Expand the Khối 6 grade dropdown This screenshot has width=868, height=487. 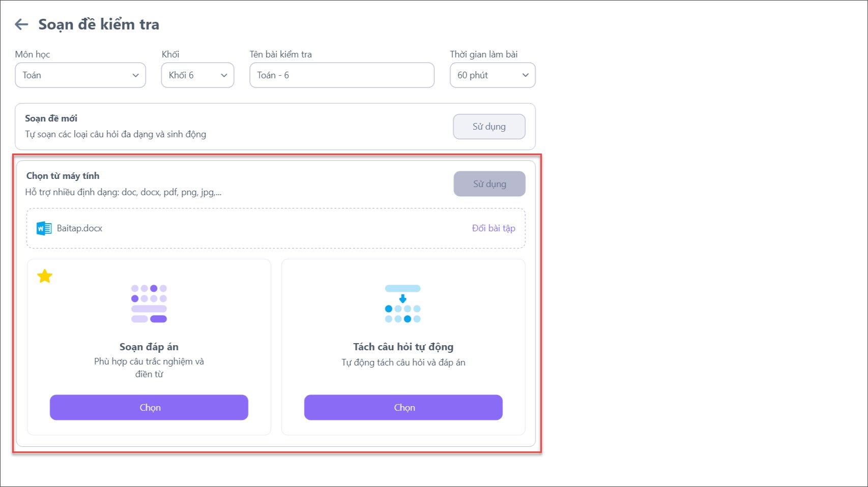click(x=197, y=75)
